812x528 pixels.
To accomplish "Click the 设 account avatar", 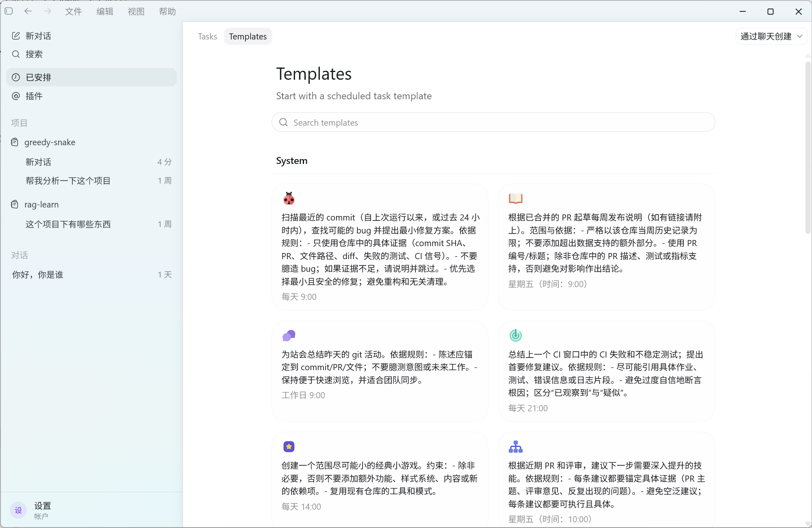I will pyautogui.click(x=18, y=510).
